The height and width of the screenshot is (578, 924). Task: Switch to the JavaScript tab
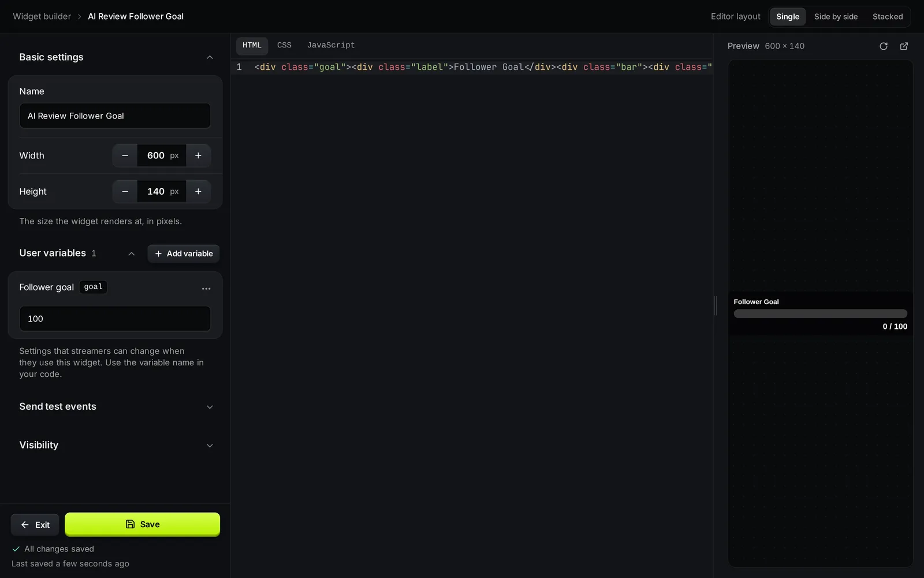[331, 45]
